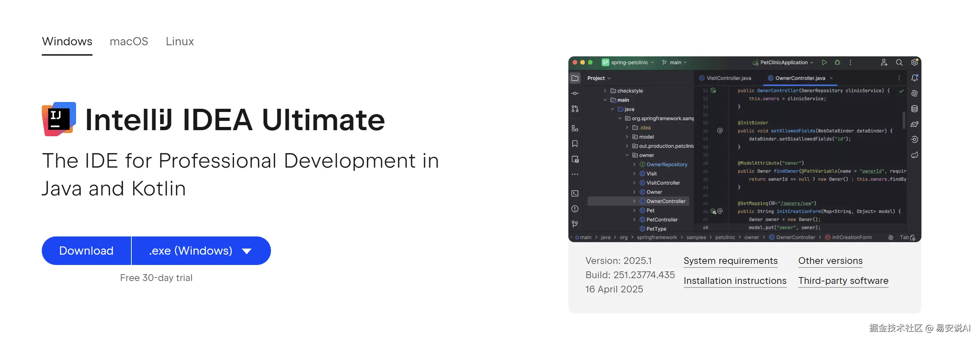
Task: Click the blue Download button
Action: pos(86,251)
